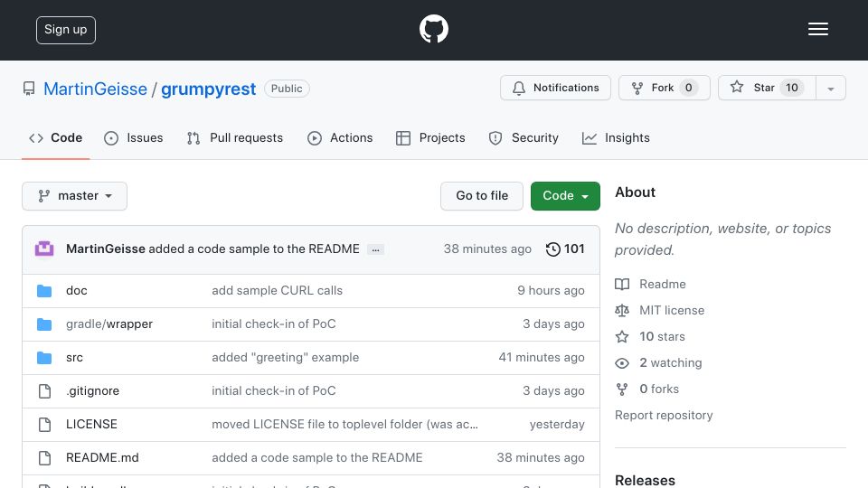Image resolution: width=868 pixels, height=488 pixels.
Task: Click MartinGeisse's purple avatar image
Action: [x=44, y=249]
